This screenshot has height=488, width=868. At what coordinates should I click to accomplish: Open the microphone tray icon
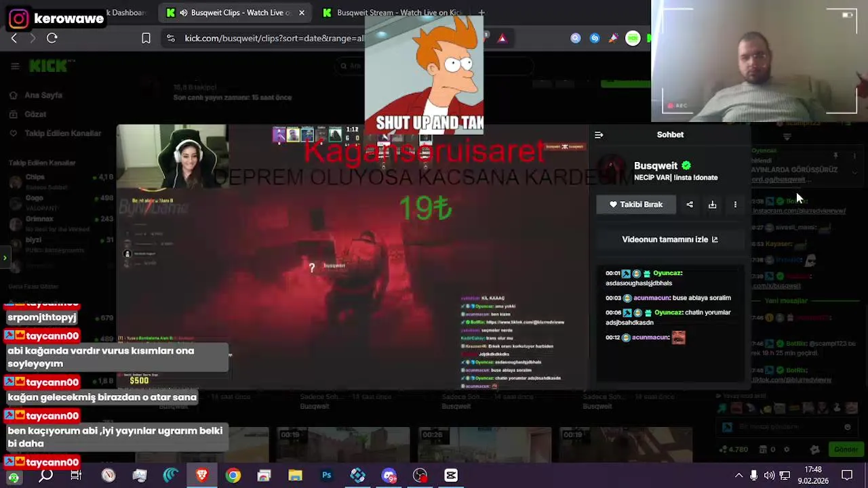[753, 476]
